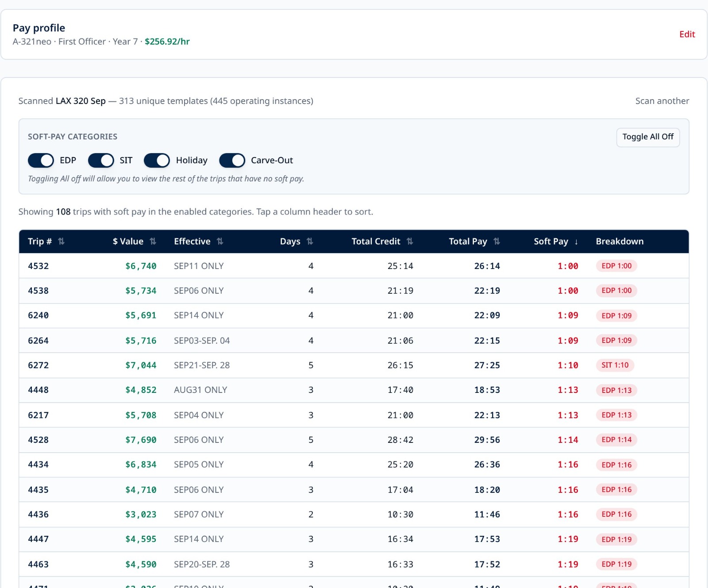The width and height of the screenshot is (708, 588).
Task: Click the EDP 1:00 badge for trip 4532
Action: pos(616,266)
